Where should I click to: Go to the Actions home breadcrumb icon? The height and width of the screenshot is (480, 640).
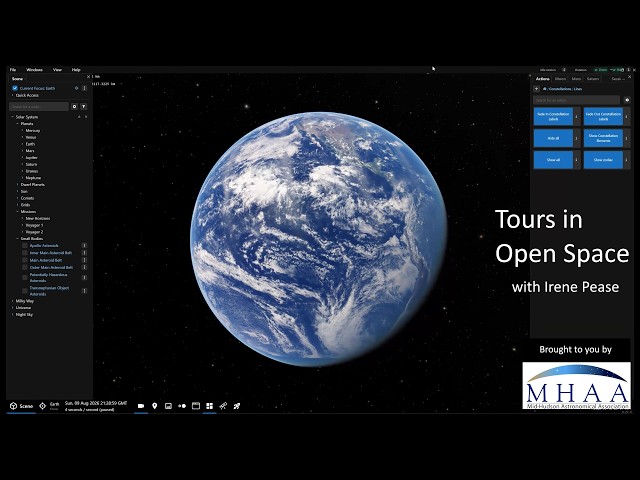point(544,89)
